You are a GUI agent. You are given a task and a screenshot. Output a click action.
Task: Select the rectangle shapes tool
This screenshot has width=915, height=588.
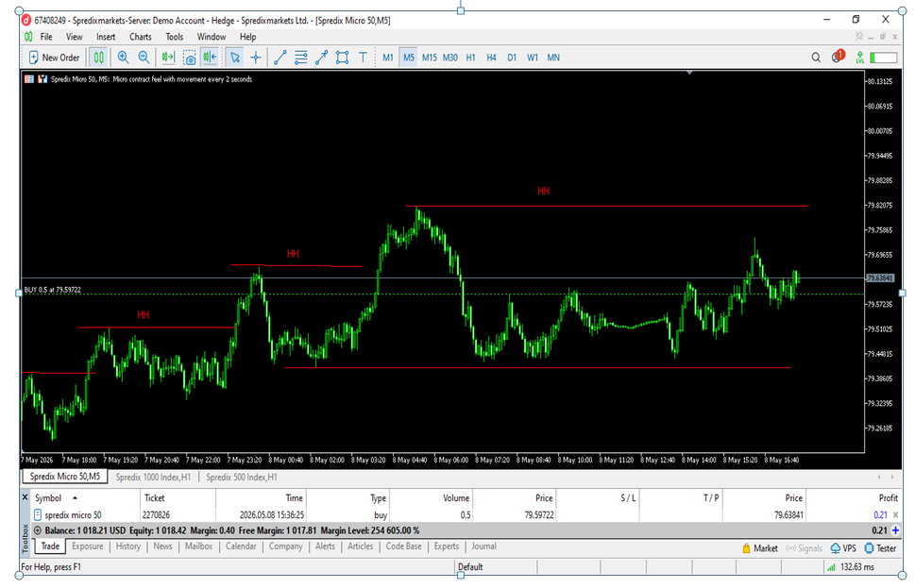[x=342, y=58]
